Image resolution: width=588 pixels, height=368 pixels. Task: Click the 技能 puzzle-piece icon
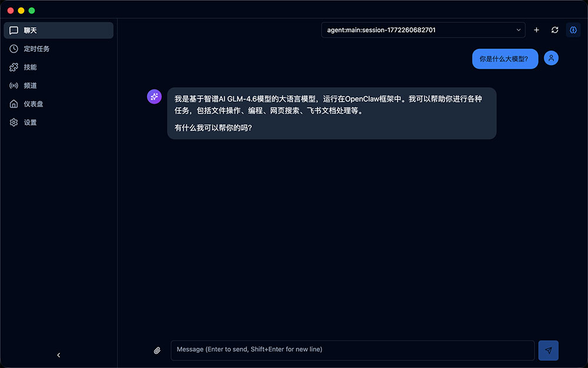click(14, 67)
